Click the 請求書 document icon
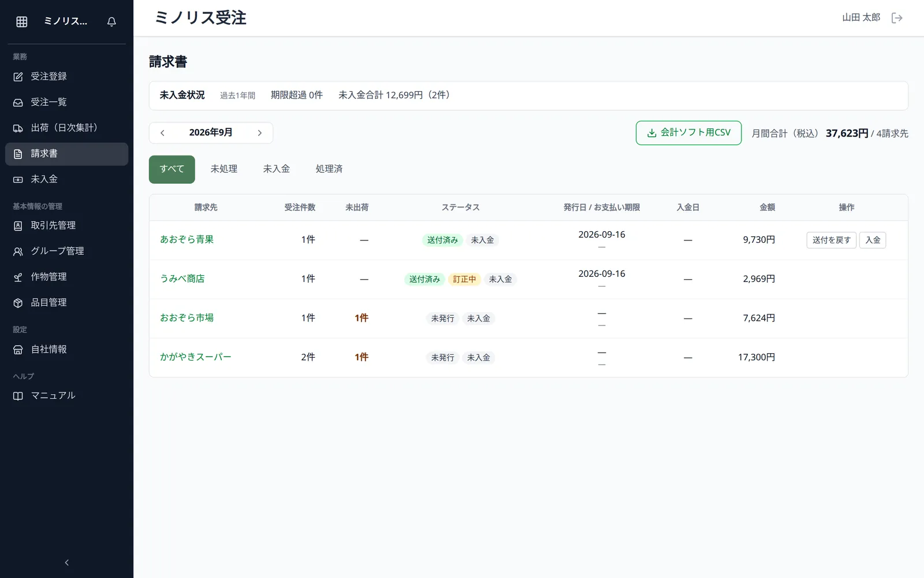Viewport: 924px width, 578px height. coord(18,154)
